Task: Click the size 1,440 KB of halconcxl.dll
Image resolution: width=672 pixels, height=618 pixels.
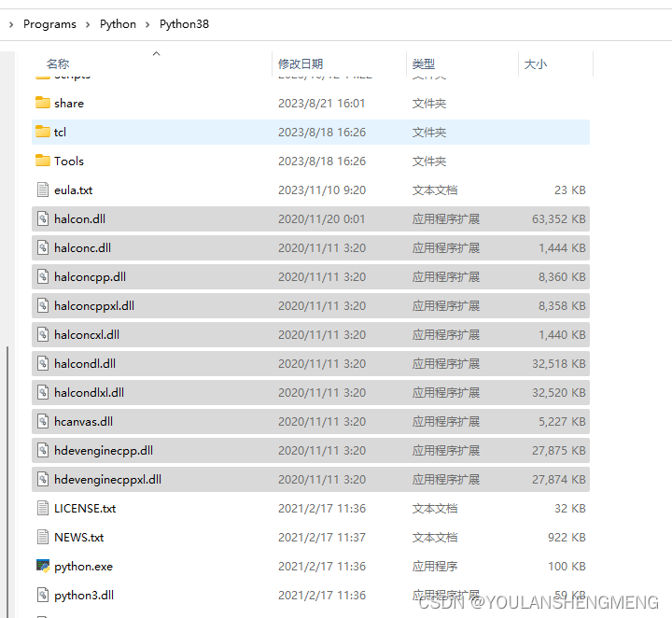Action: (x=562, y=335)
